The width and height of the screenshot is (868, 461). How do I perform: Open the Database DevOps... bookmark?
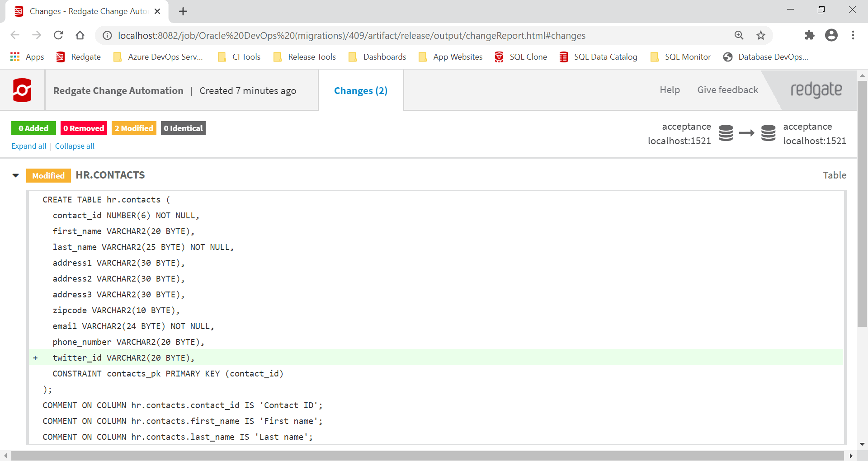click(766, 57)
